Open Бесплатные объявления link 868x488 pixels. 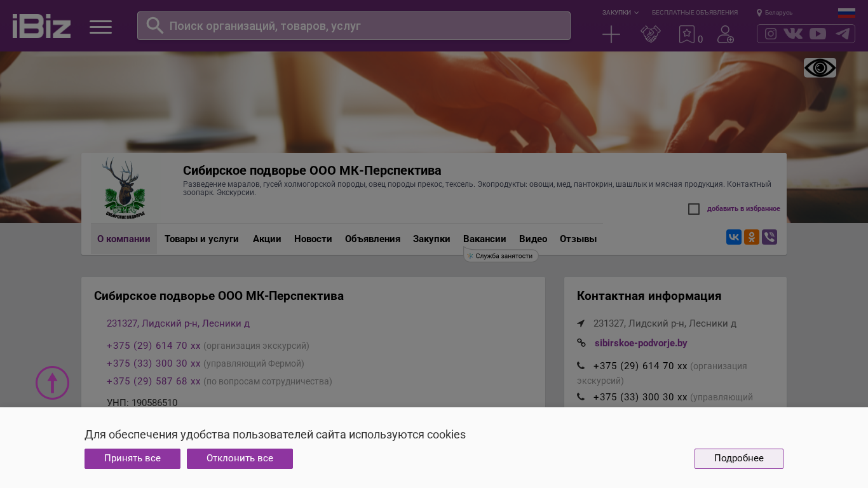(x=695, y=13)
